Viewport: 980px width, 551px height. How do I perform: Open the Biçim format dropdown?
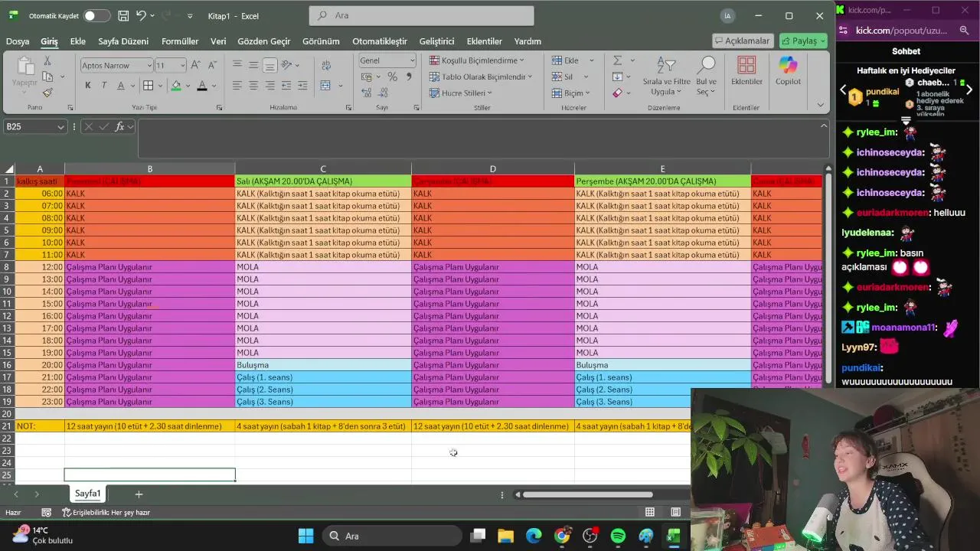coord(570,93)
